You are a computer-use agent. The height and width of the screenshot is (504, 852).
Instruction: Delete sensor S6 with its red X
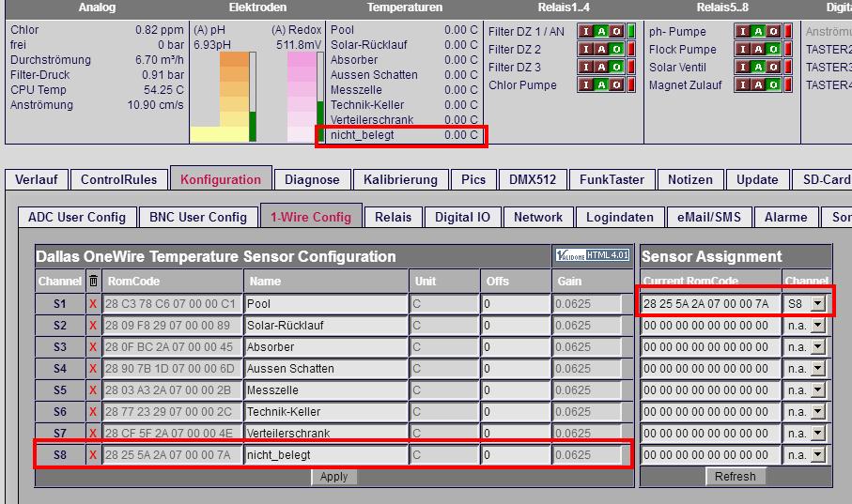(x=93, y=412)
